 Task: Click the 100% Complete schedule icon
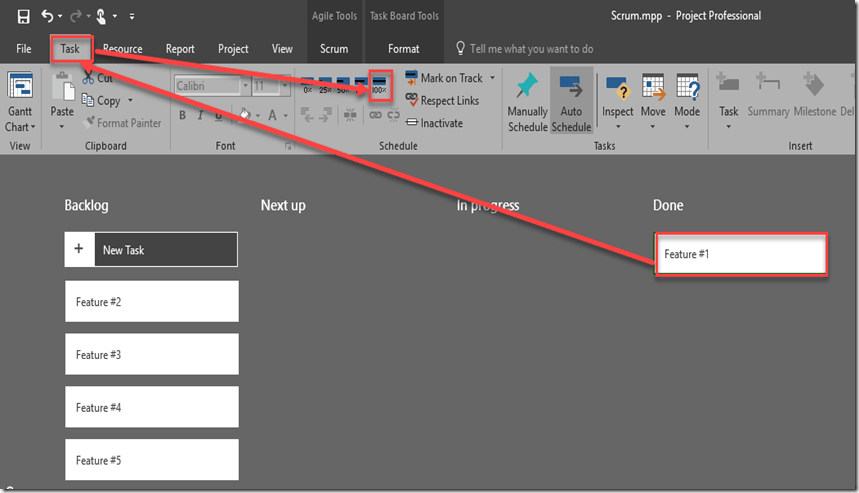coord(380,86)
